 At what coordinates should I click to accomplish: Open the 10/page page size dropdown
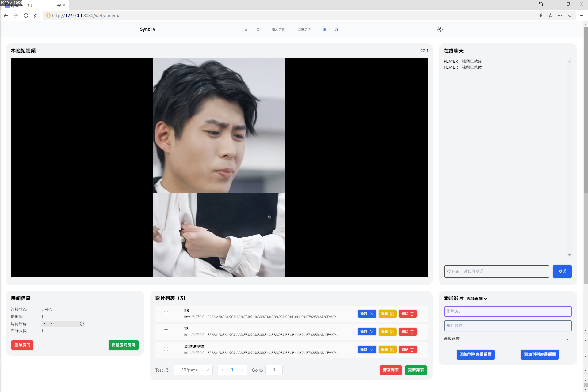click(x=193, y=370)
